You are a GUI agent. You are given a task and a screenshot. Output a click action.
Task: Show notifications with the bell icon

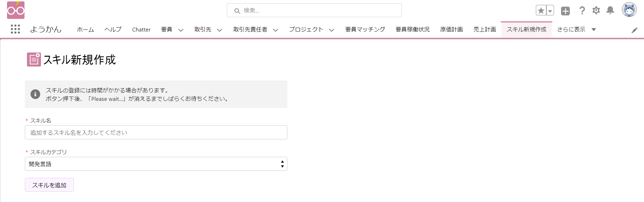point(610,11)
